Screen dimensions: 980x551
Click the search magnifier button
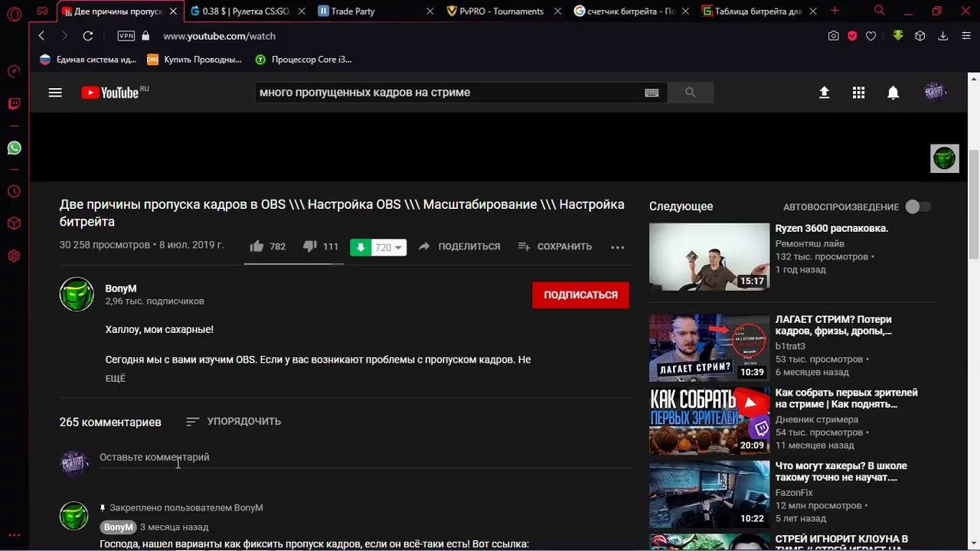coord(691,93)
